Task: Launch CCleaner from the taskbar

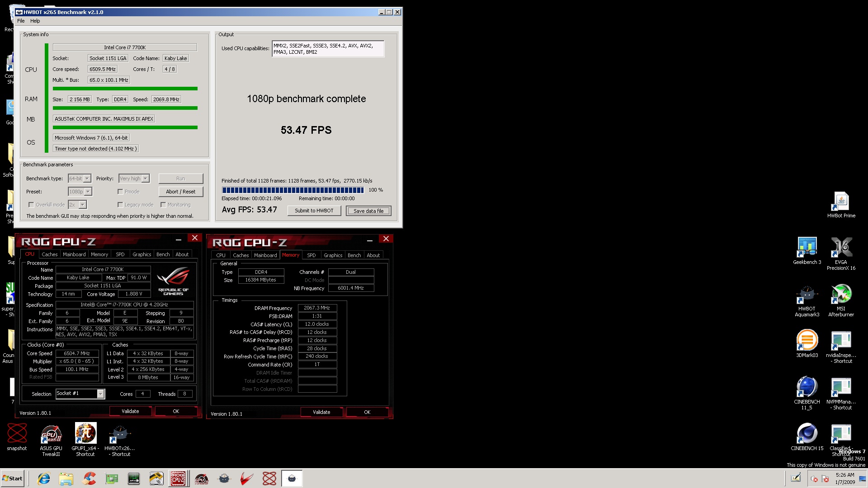Action: point(89,479)
